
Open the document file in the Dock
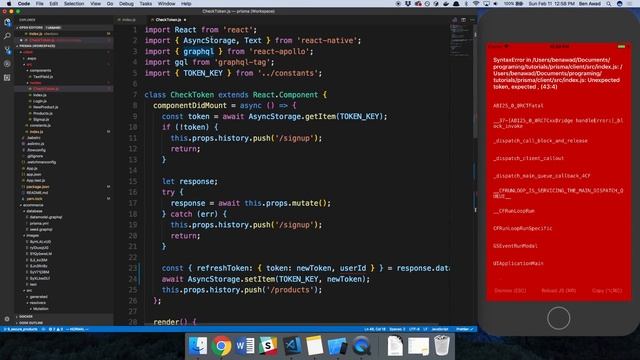[x=395, y=345]
